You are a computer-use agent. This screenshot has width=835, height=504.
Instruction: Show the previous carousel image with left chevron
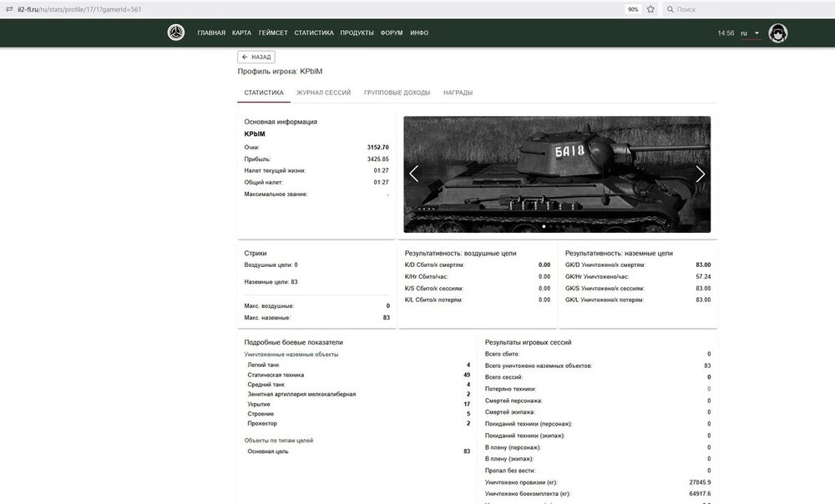[x=414, y=174]
